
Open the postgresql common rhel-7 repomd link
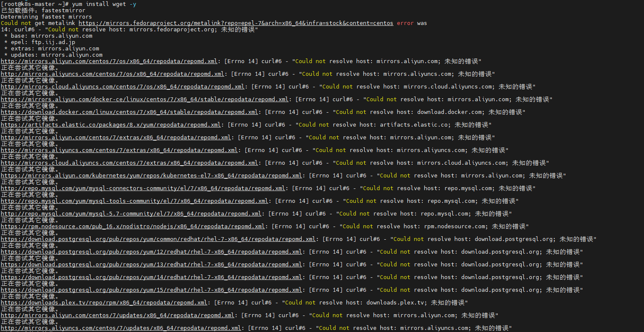(158, 239)
